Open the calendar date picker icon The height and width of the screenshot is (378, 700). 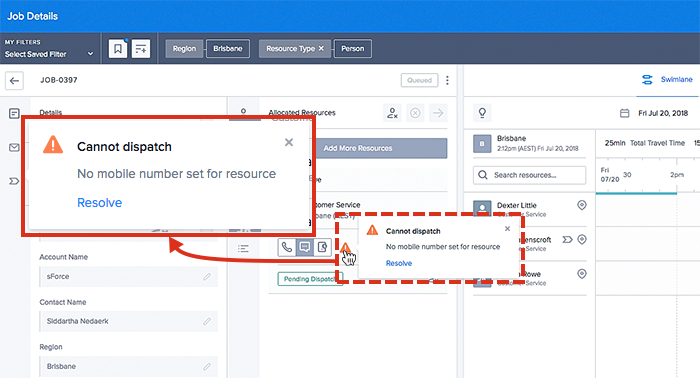[x=625, y=113]
